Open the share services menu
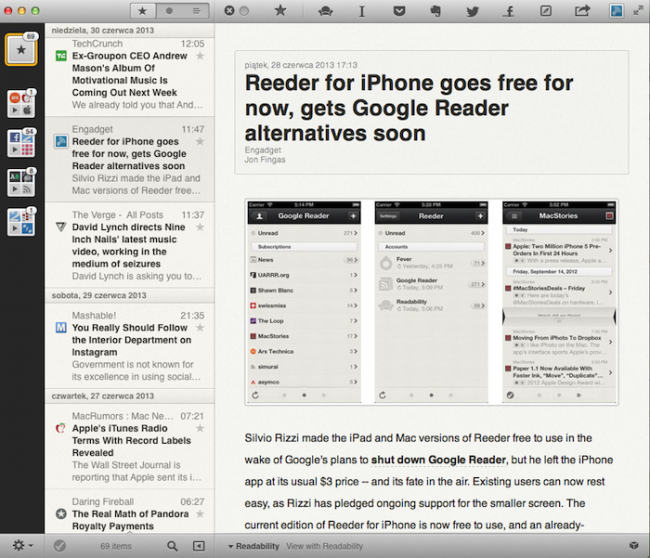 582,11
